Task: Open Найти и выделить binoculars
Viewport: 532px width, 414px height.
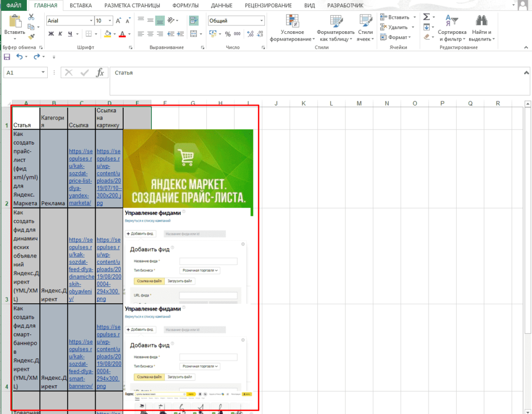Action: 482,28
